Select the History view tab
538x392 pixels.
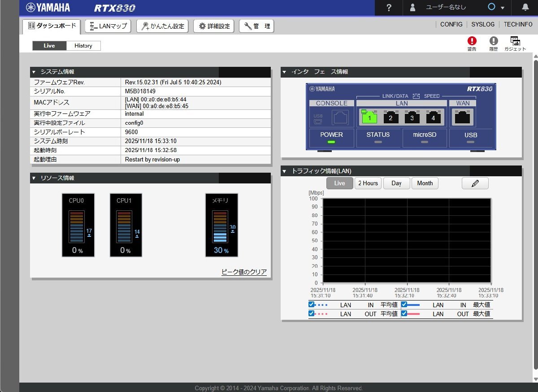click(x=83, y=46)
